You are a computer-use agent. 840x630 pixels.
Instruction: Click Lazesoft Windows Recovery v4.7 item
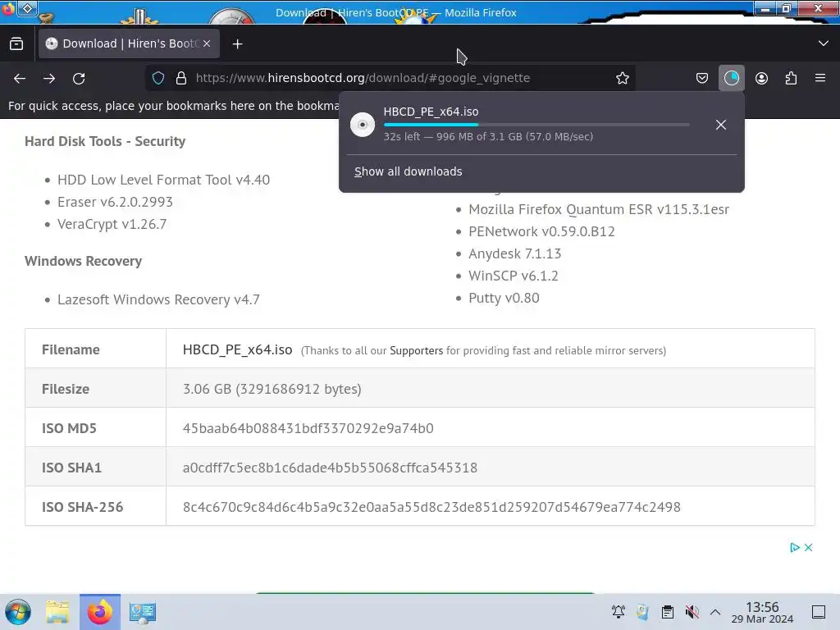pos(158,299)
